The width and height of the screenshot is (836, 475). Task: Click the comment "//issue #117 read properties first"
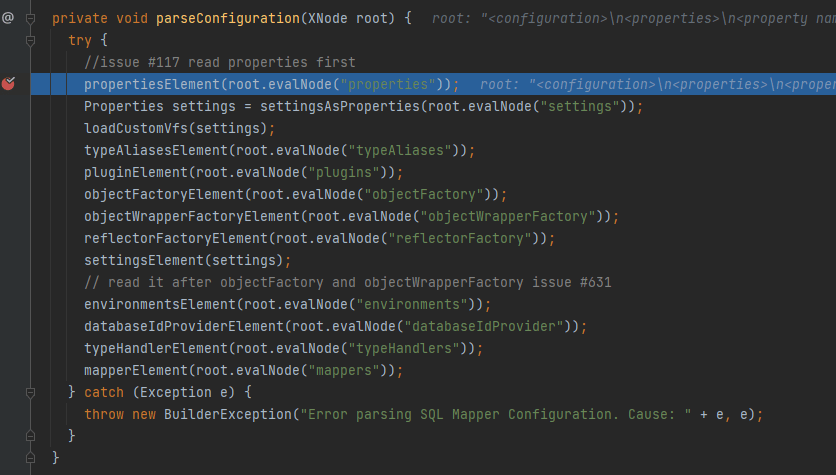(220, 62)
